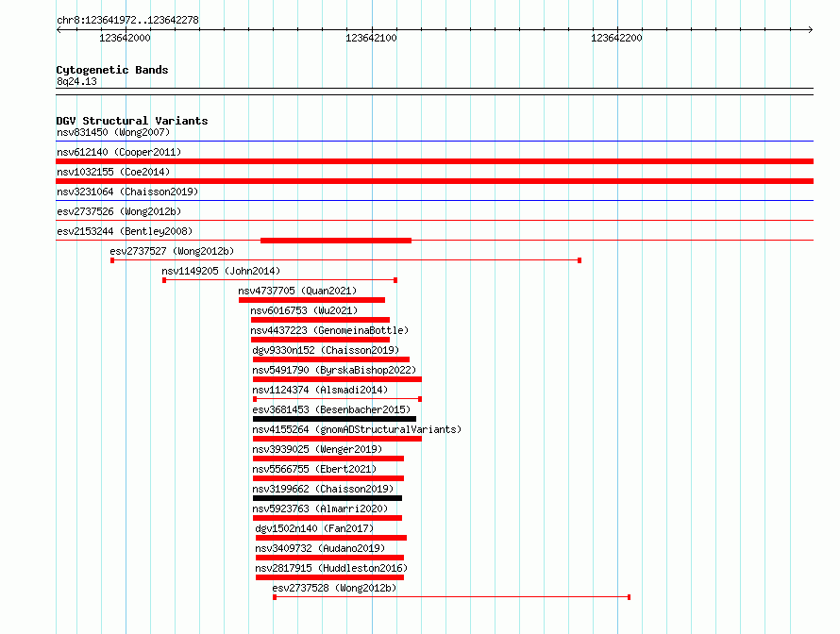The width and height of the screenshot is (840, 634).
Task: Select red bar under nsv4155264 gnomAD
Action: click(x=338, y=439)
